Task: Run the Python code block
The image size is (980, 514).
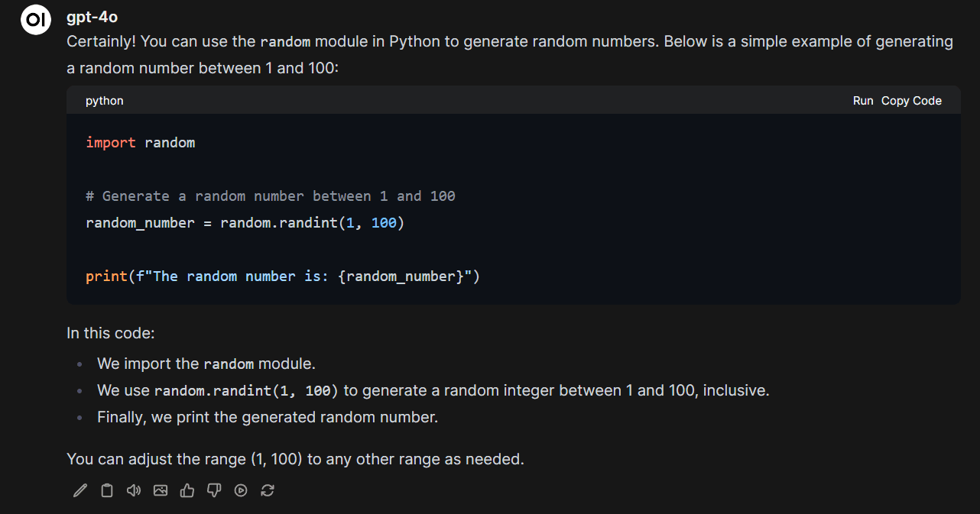Action: coord(862,101)
